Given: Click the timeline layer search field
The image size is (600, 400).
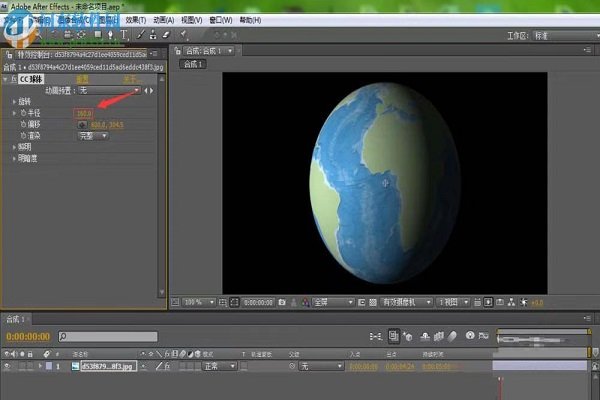Looking at the screenshot, I should pyautogui.click(x=108, y=336).
